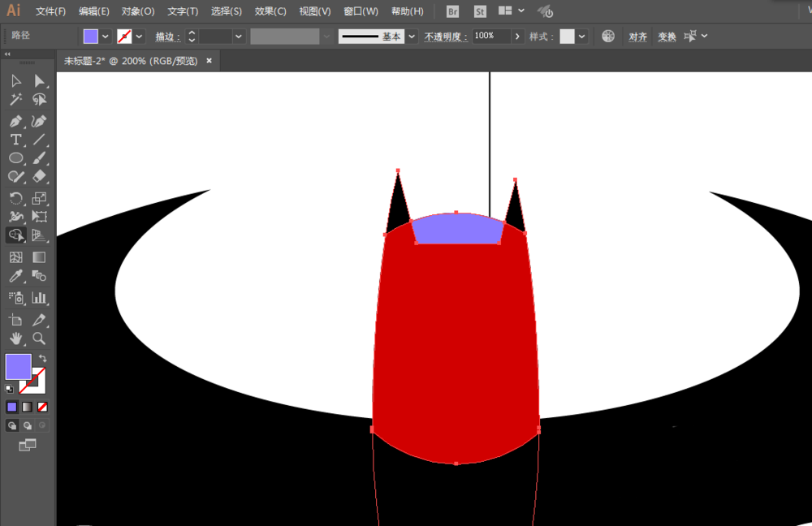Open the 对象(O) menu
812x526 pixels.
coord(138,11)
